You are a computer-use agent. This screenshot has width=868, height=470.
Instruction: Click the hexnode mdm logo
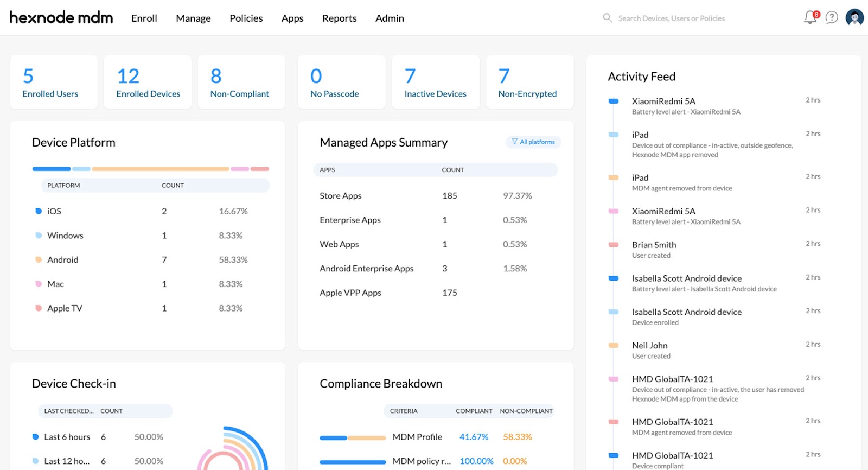pyautogui.click(x=61, y=17)
